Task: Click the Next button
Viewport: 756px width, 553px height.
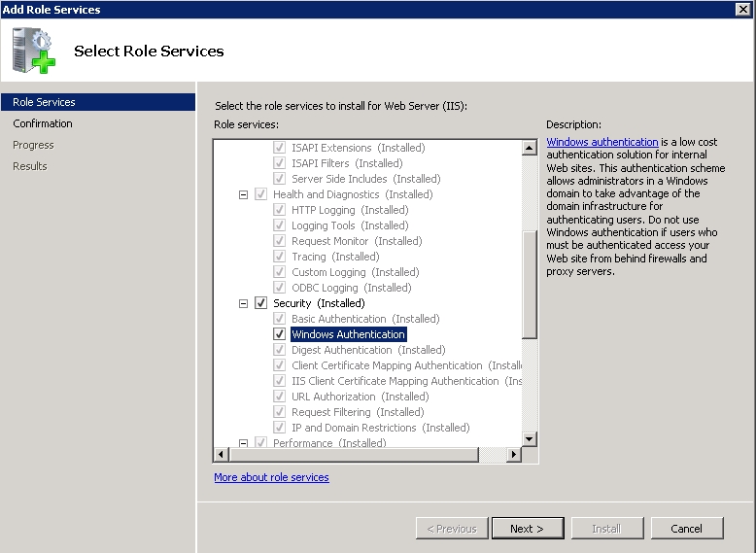Action: 526,529
